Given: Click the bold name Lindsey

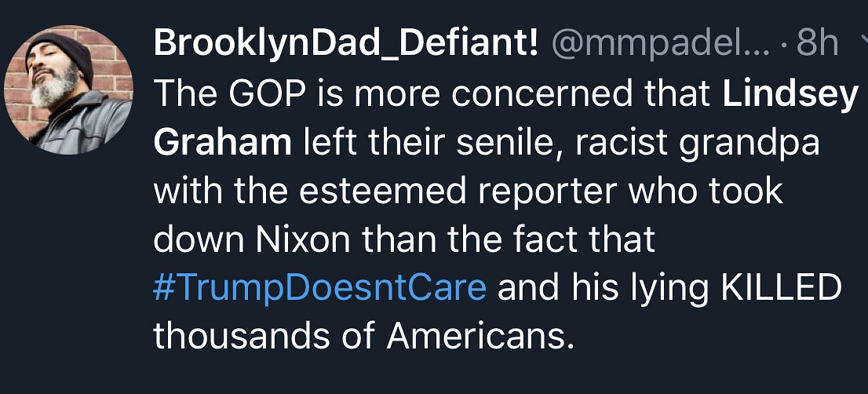Looking at the screenshot, I should [x=789, y=93].
